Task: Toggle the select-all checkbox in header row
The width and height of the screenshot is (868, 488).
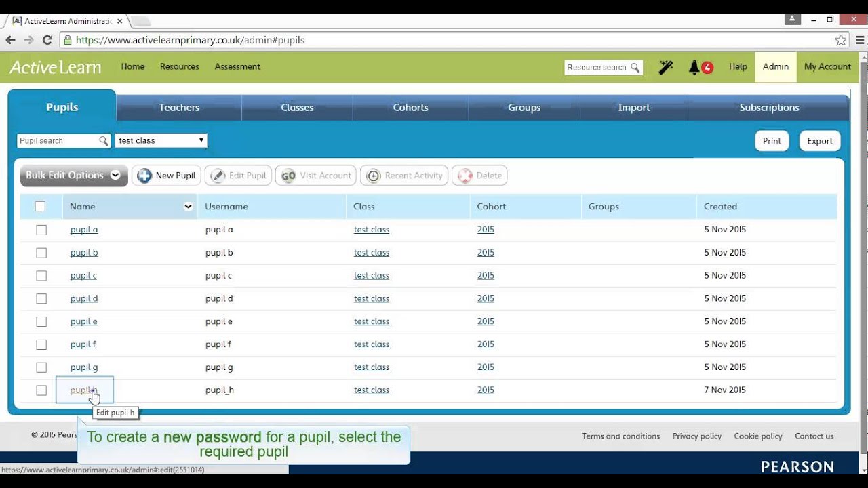Action: 40,207
